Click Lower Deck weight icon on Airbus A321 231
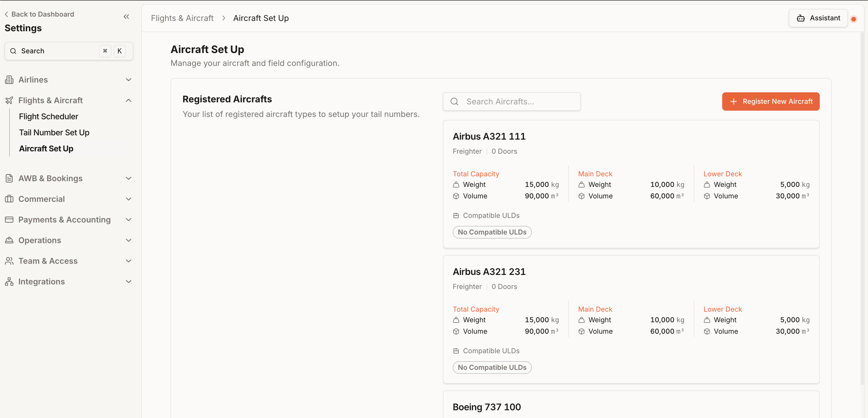 pyautogui.click(x=707, y=320)
